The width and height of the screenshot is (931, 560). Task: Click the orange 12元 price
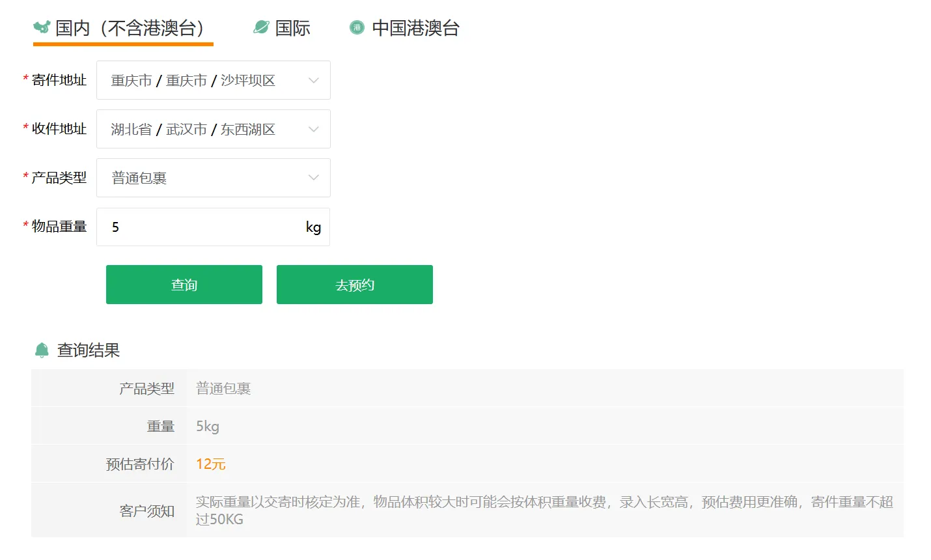211,464
